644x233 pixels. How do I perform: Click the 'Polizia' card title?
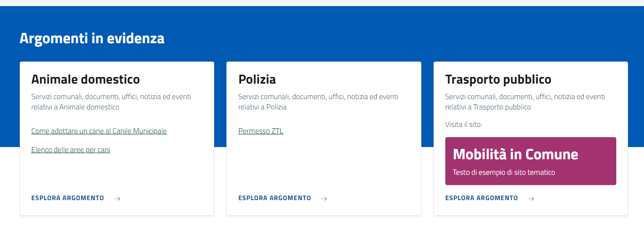tap(257, 79)
